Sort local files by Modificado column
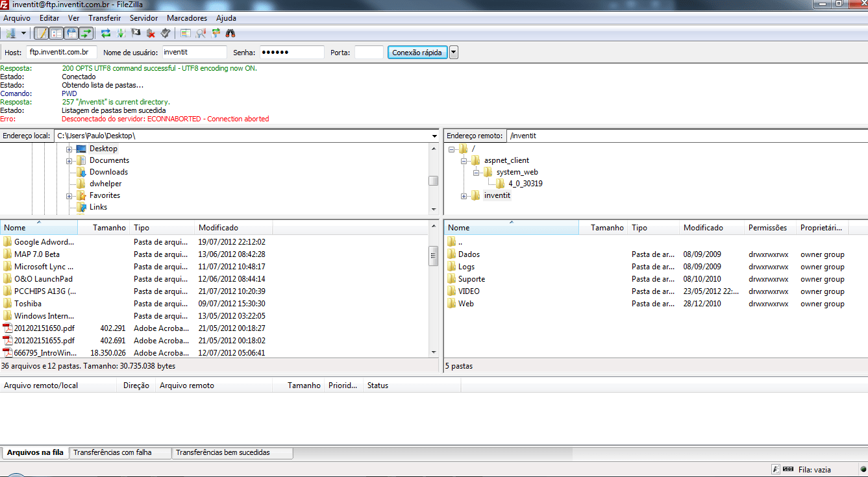 tap(234, 228)
